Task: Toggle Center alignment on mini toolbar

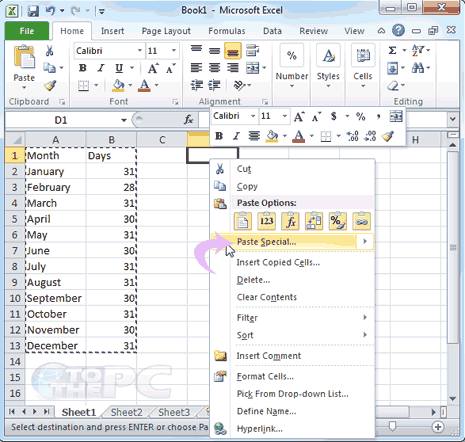Action: coord(254,136)
